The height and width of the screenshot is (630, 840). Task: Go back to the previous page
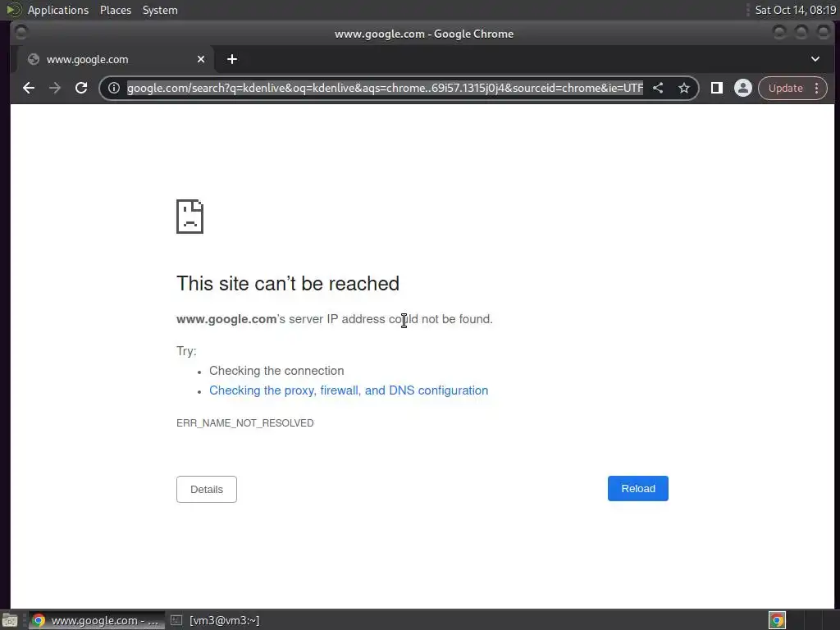point(29,88)
